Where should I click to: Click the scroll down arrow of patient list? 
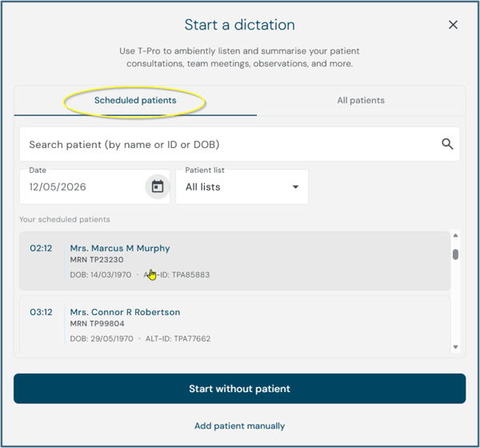[x=455, y=347]
